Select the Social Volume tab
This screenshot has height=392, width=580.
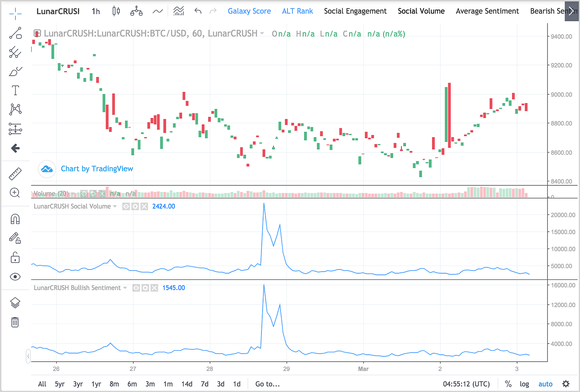click(421, 11)
